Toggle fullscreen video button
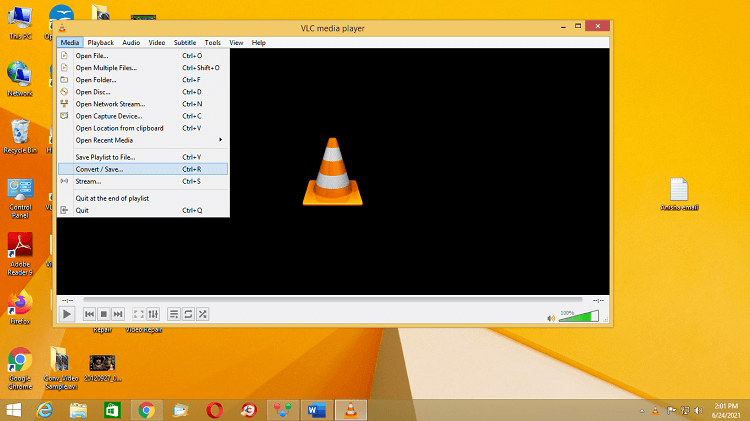Image resolution: width=750 pixels, height=421 pixels. click(x=139, y=314)
